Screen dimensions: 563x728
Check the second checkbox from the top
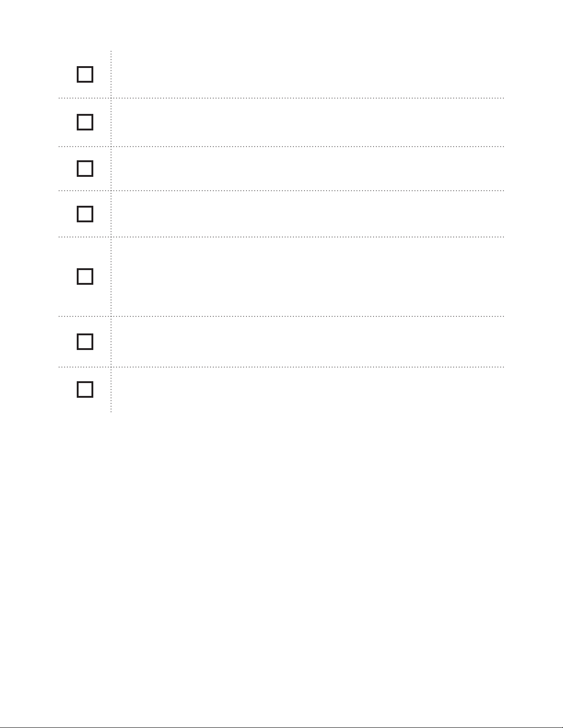coord(85,122)
